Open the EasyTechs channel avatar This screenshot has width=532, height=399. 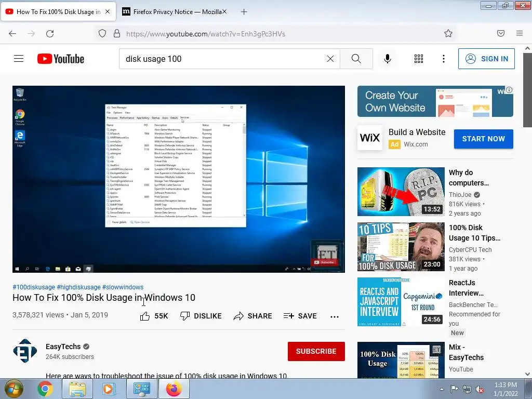point(25,351)
